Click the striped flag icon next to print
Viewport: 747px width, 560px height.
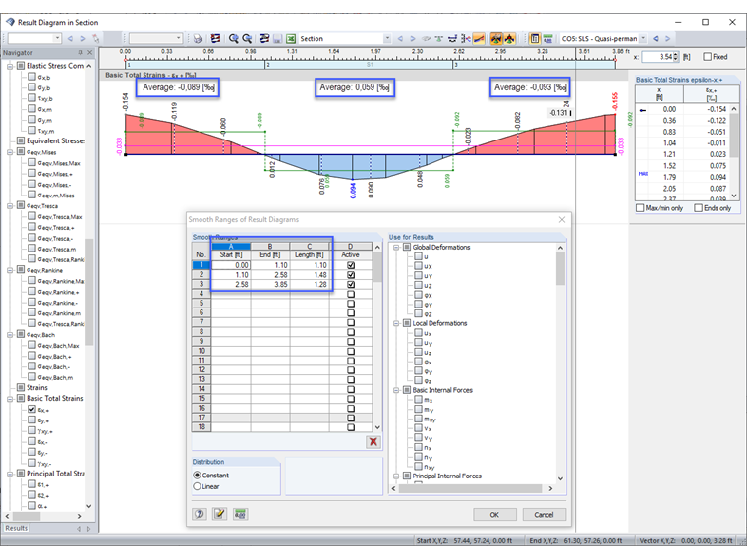click(x=215, y=39)
